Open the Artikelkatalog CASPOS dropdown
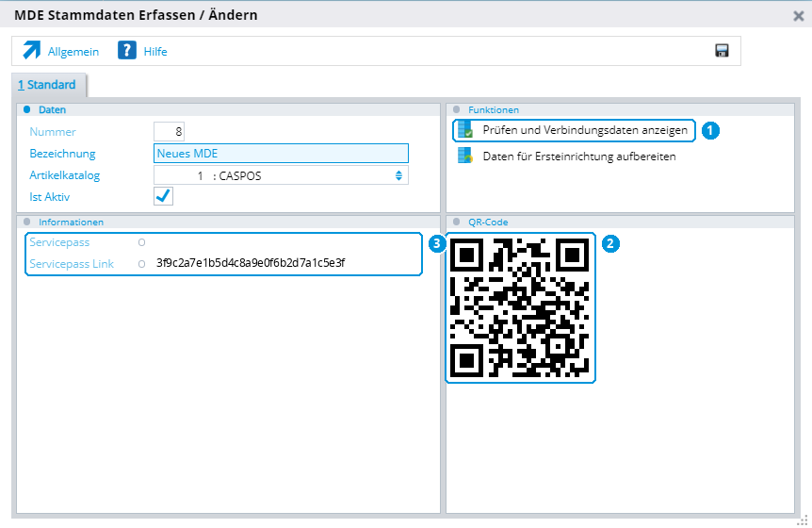Screen dimensions: 812x528 click(x=281, y=175)
